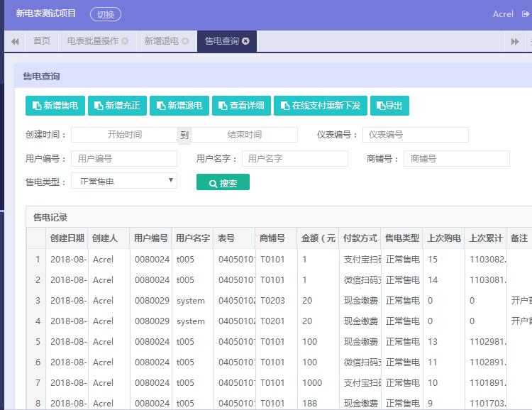Sort by 上次购电 column header
This screenshot has width=532, height=410.
444,238
